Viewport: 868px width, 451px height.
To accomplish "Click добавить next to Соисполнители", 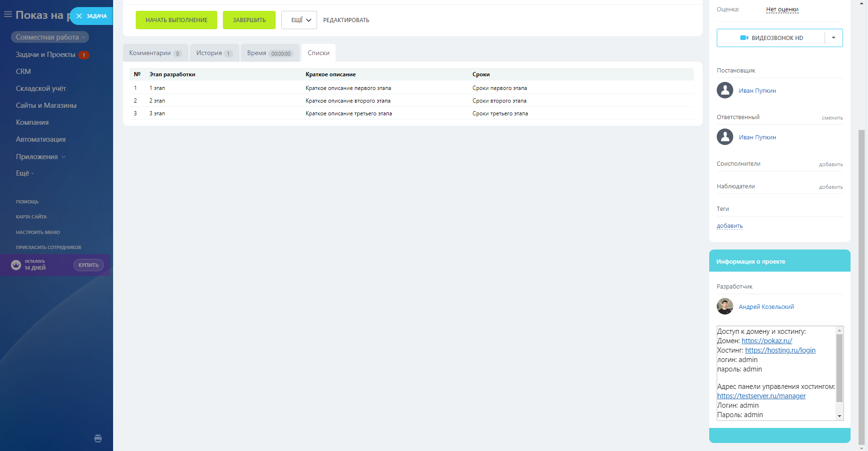I will coord(831,164).
